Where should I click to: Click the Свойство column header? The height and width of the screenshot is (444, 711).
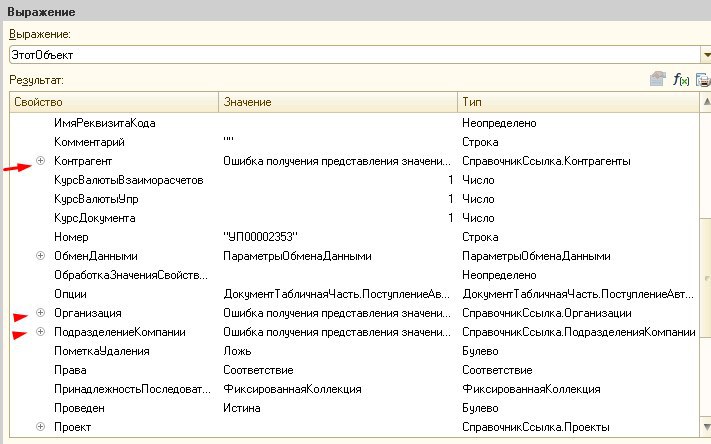pos(114,102)
